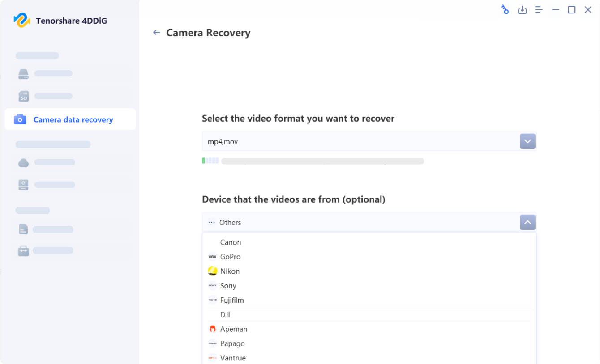
Task: Collapse the device list dropdown arrow
Action: point(527,222)
